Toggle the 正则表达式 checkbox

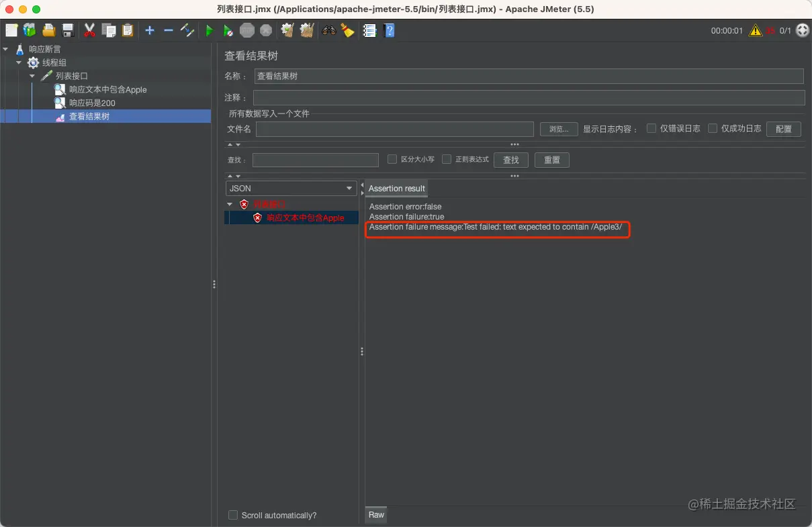pos(447,159)
